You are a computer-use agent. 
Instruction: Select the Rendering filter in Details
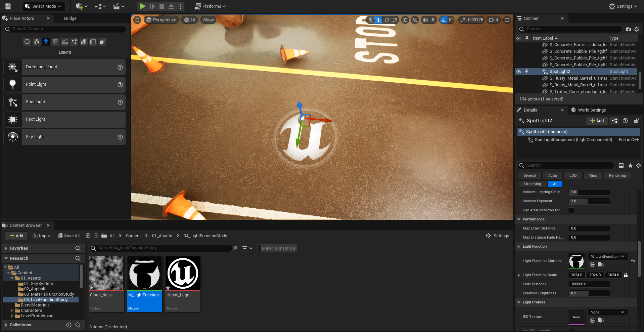[x=617, y=175]
